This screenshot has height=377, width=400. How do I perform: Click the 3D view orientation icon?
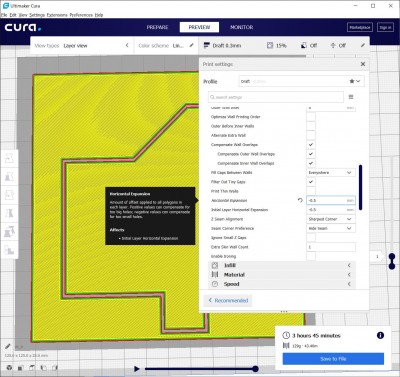[x=9, y=368]
